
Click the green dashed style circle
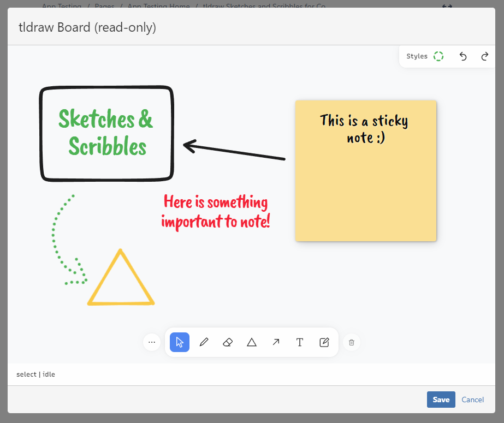coord(438,56)
